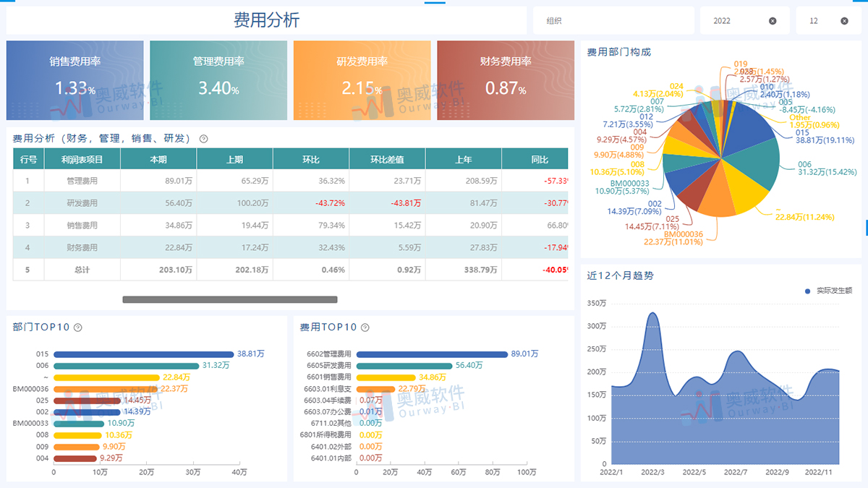Click help icon next to 部门TOP10
This screenshot has height=488, width=868.
tap(78, 328)
